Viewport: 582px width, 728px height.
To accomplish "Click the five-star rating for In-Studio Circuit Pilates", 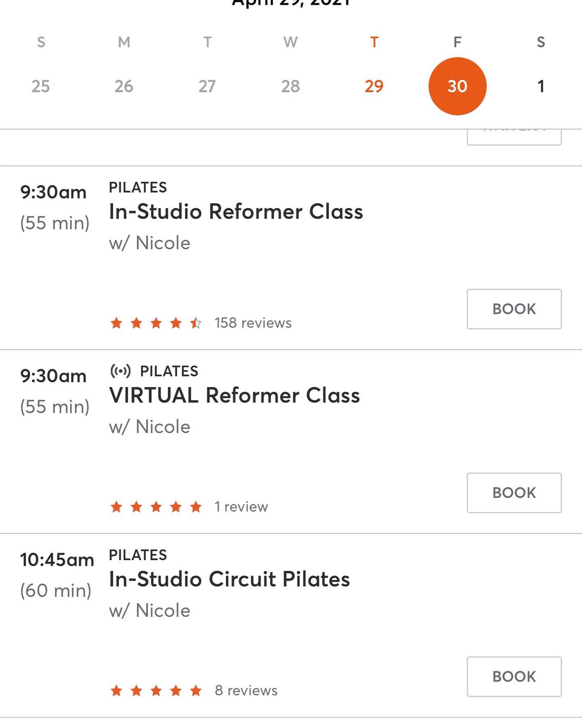I will [x=156, y=690].
